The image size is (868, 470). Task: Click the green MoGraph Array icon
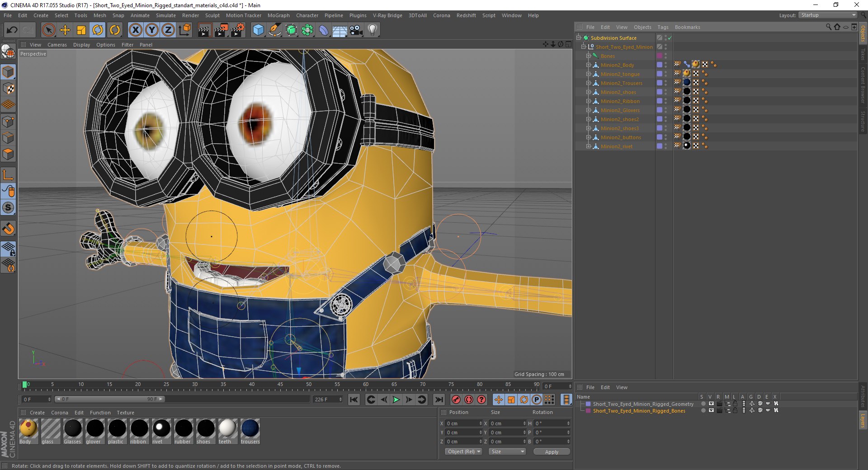point(307,30)
